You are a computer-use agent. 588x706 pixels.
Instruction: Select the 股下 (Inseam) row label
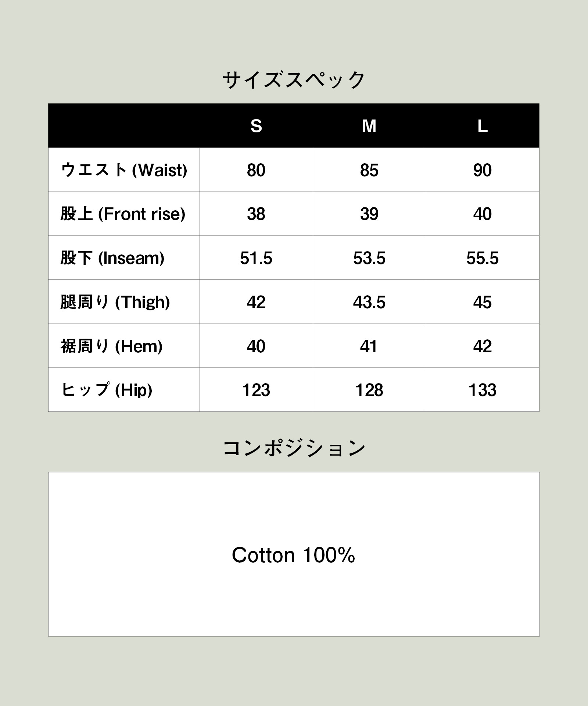pyautogui.click(x=112, y=258)
